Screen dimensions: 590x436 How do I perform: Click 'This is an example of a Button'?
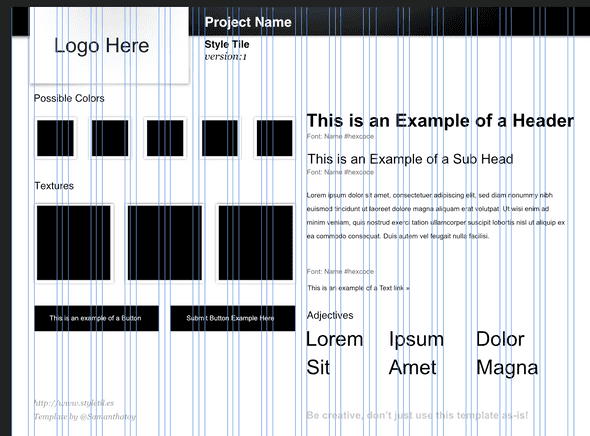pyautogui.click(x=96, y=318)
